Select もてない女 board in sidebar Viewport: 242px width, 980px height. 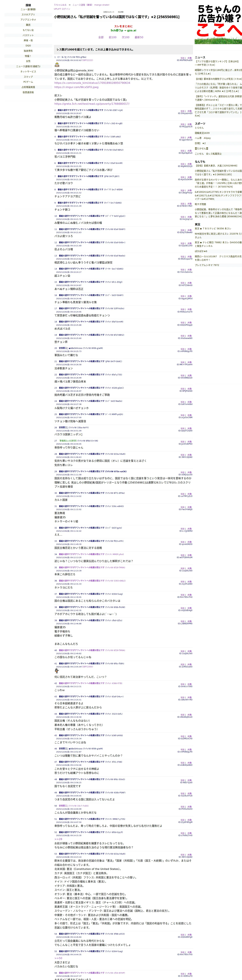click(28, 30)
